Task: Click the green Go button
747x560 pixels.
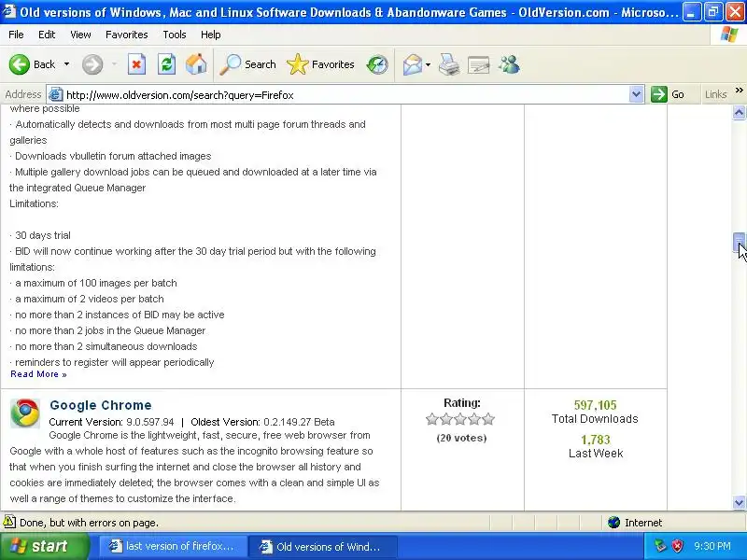Action: point(668,94)
